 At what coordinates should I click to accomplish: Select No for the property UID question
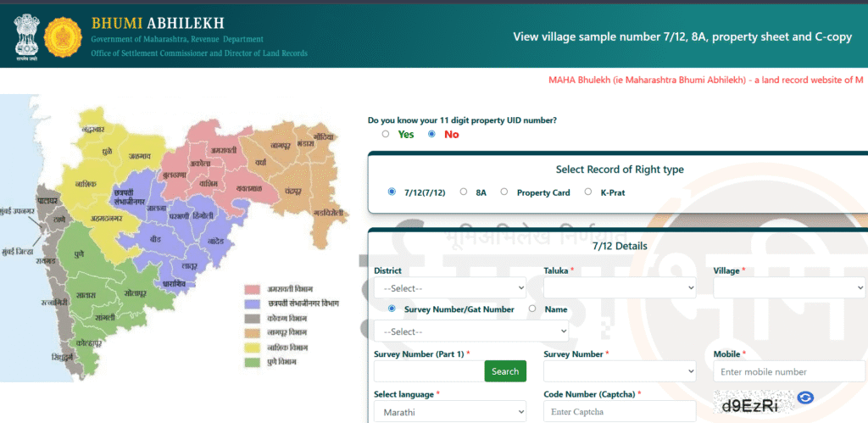coord(431,134)
